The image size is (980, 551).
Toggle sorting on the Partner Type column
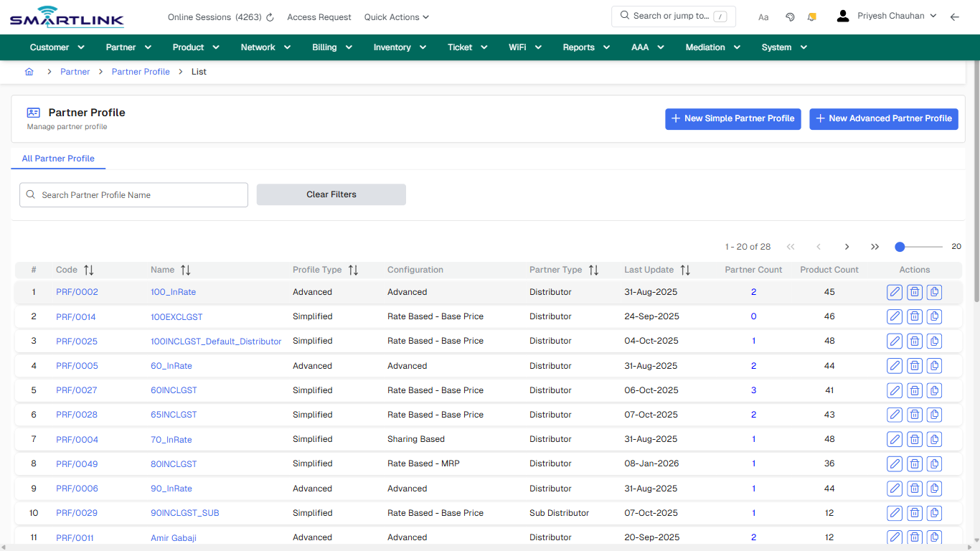click(x=593, y=270)
